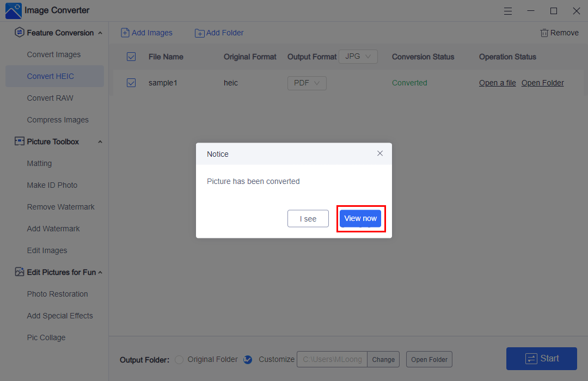Select the Original Folder radio option
The image size is (588, 381).
tap(179, 360)
